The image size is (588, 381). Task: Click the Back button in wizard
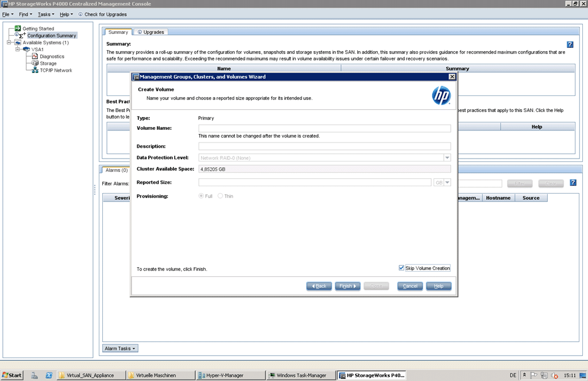[319, 286]
